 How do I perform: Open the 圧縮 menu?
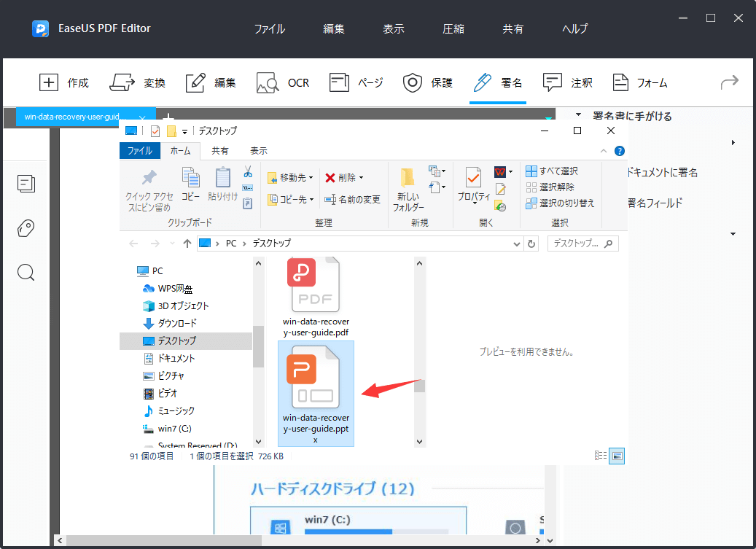click(453, 28)
